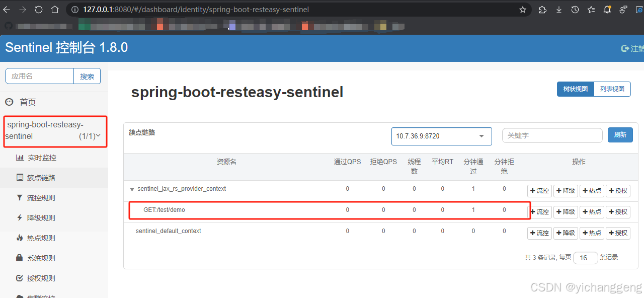Click the browser address bar URL

pos(196,10)
